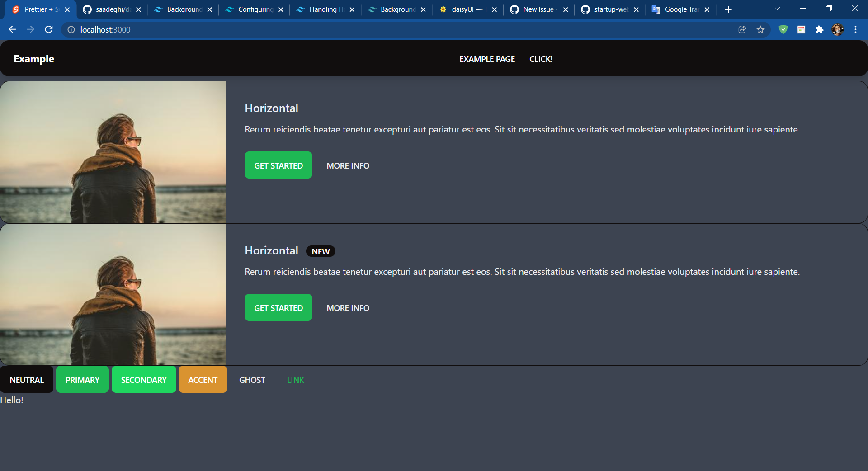The width and height of the screenshot is (868, 471).
Task: Select the EXAMPLE PAGE menu item
Action: point(487,59)
